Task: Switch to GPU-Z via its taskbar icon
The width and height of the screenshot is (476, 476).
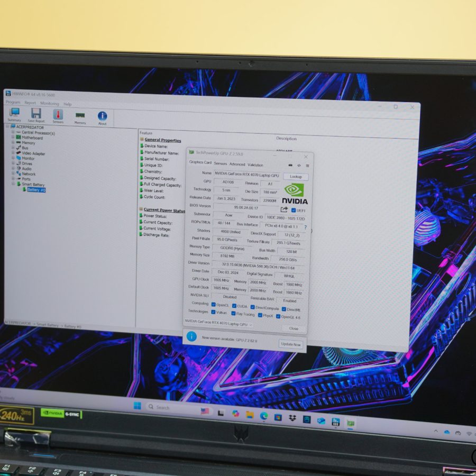Action: click(350, 423)
